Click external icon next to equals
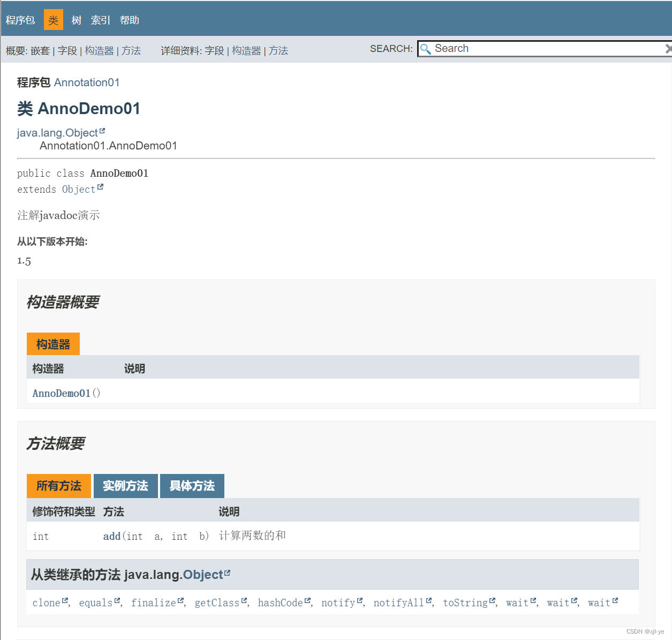 [117, 600]
